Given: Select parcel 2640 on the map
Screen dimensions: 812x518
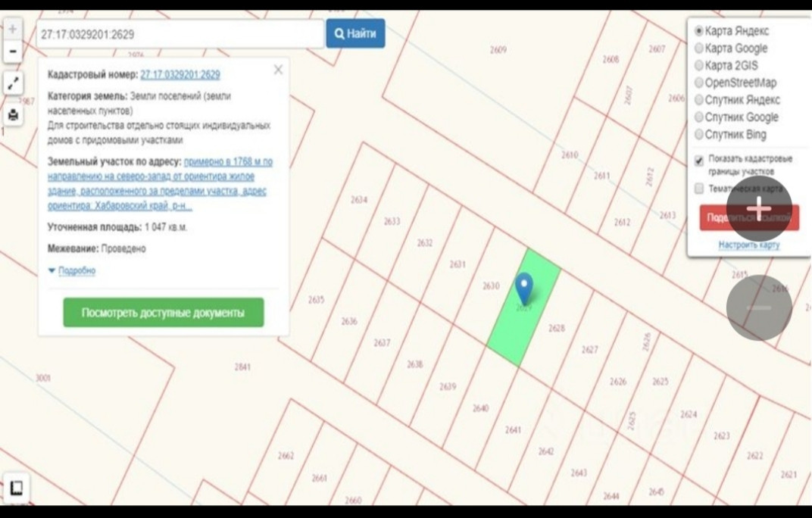Looking at the screenshot, I should pos(480,408).
